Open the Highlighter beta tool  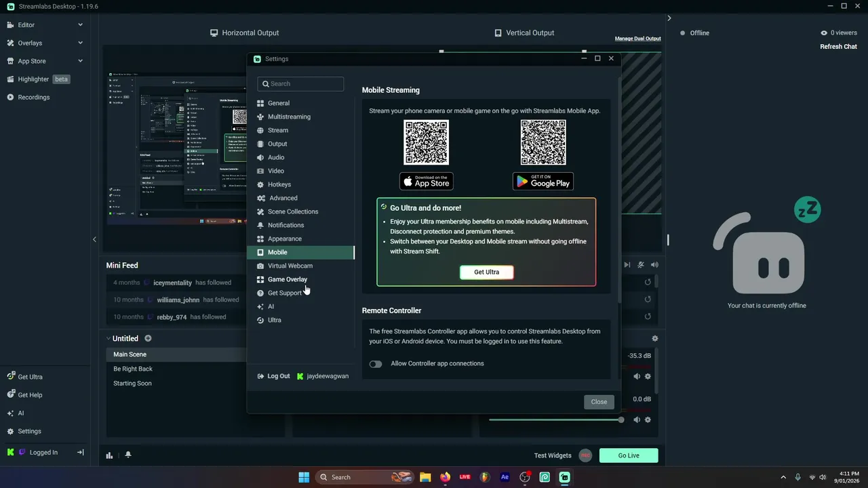coord(39,79)
